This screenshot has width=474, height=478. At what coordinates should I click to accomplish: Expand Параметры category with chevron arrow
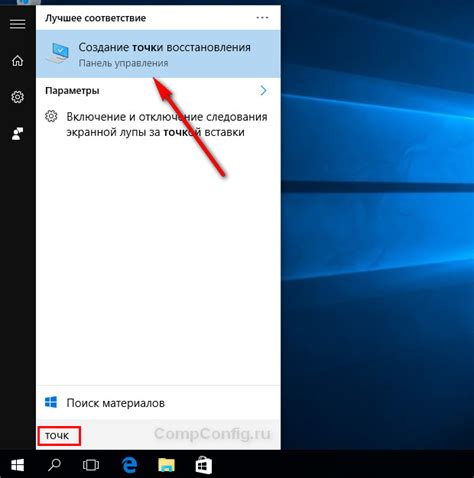[x=263, y=90]
